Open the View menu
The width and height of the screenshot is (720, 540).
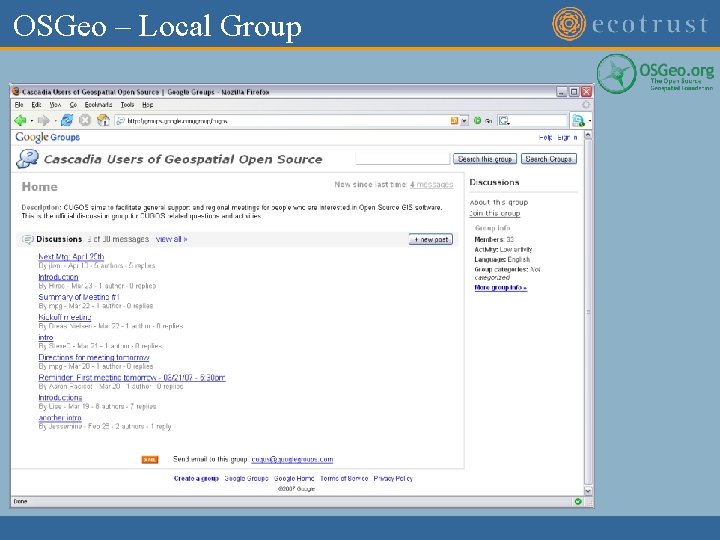55,105
